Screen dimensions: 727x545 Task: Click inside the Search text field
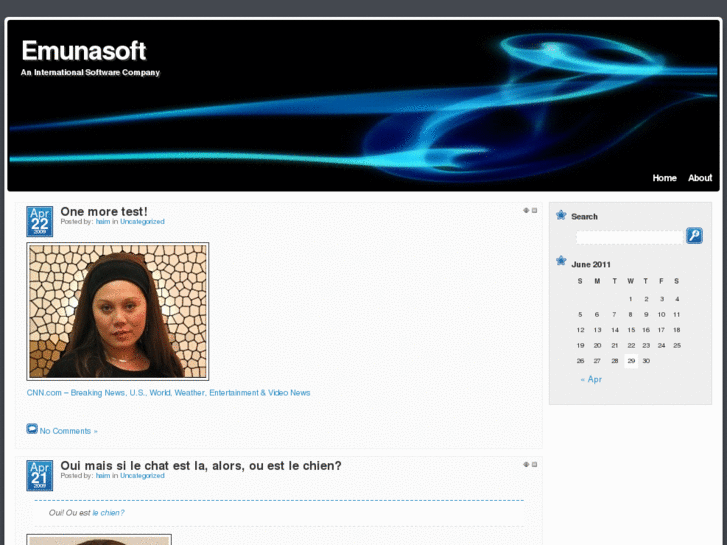(629, 237)
